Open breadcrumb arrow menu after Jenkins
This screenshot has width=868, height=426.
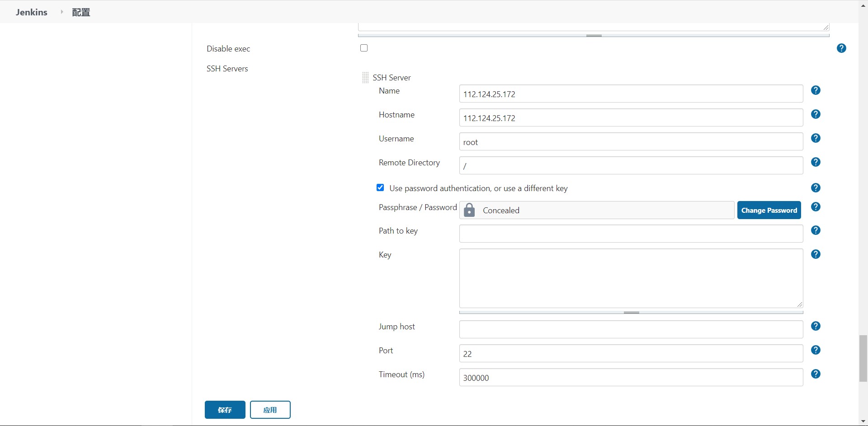click(x=62, y=12)
